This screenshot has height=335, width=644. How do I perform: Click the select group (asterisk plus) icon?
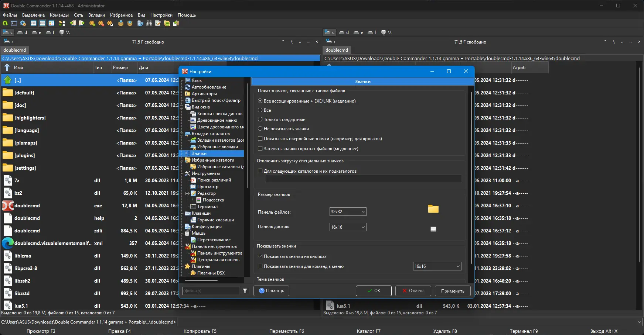coord(92,23)
